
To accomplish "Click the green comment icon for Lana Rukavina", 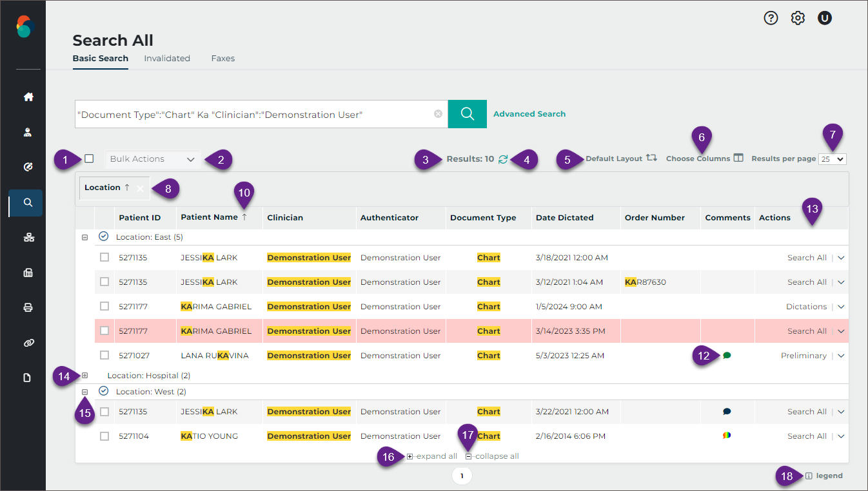I will [x=727, y=355].
